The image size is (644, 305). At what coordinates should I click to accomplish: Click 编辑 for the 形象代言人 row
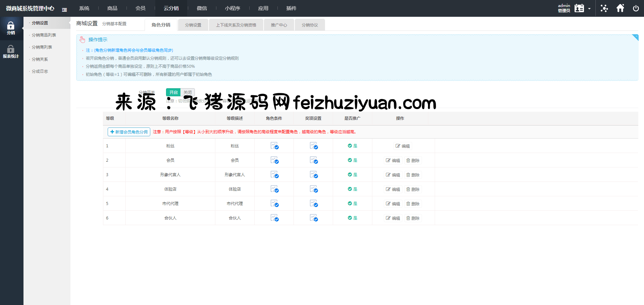point(393,175)
